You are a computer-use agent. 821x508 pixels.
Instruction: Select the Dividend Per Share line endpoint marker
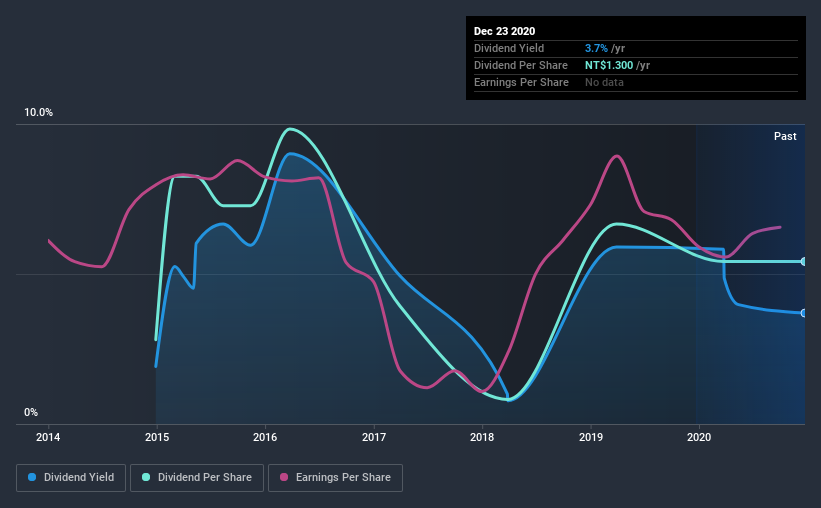tap(803, 261)
